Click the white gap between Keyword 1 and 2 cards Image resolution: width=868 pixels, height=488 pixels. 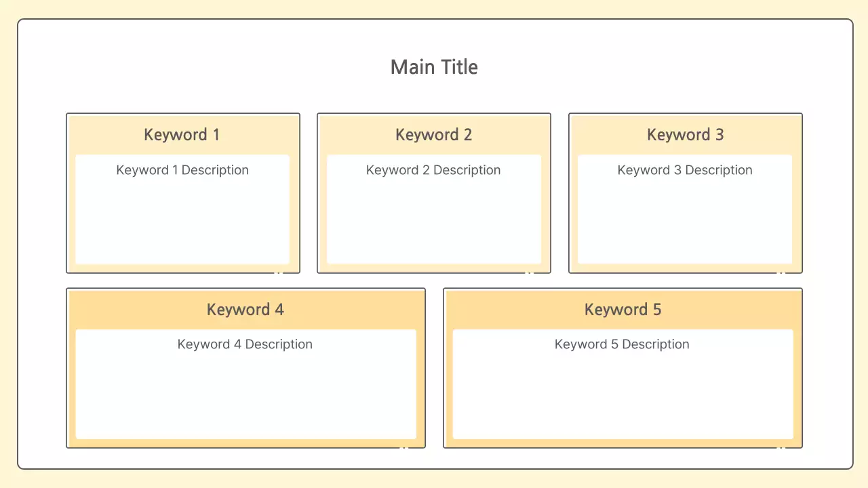coord(309,193)
